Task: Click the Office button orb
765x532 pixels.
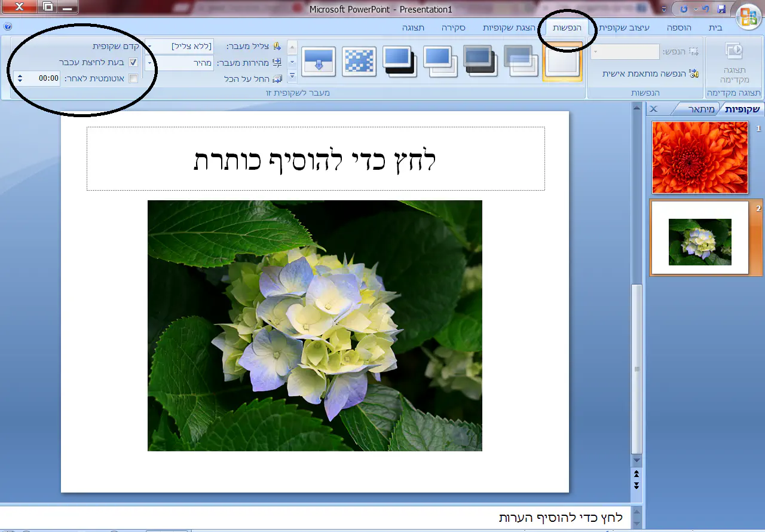Action: [x=748, y=16]
